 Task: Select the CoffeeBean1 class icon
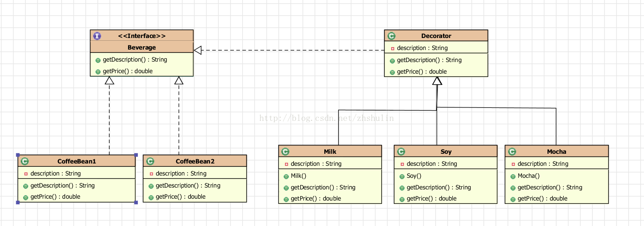coord(25,161)
